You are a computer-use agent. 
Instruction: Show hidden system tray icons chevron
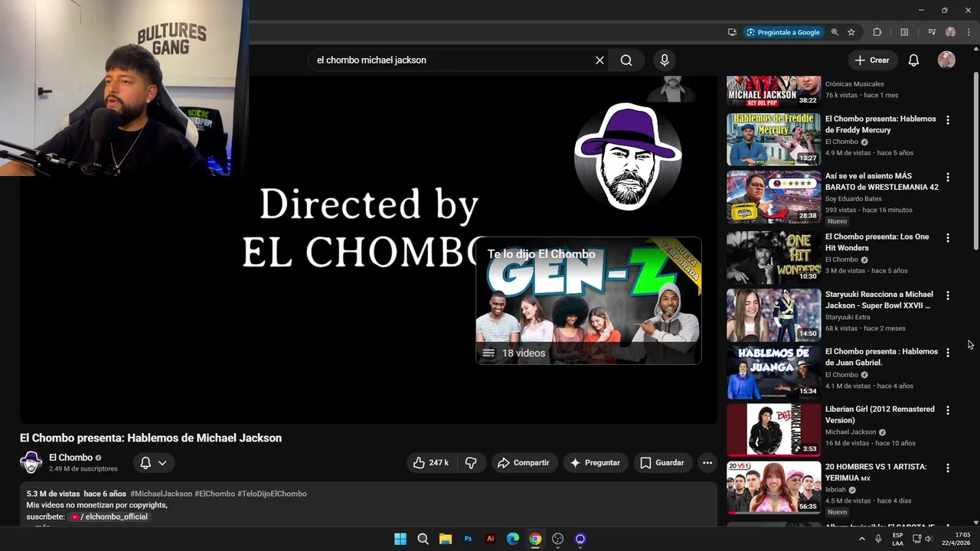click(861, 539)
